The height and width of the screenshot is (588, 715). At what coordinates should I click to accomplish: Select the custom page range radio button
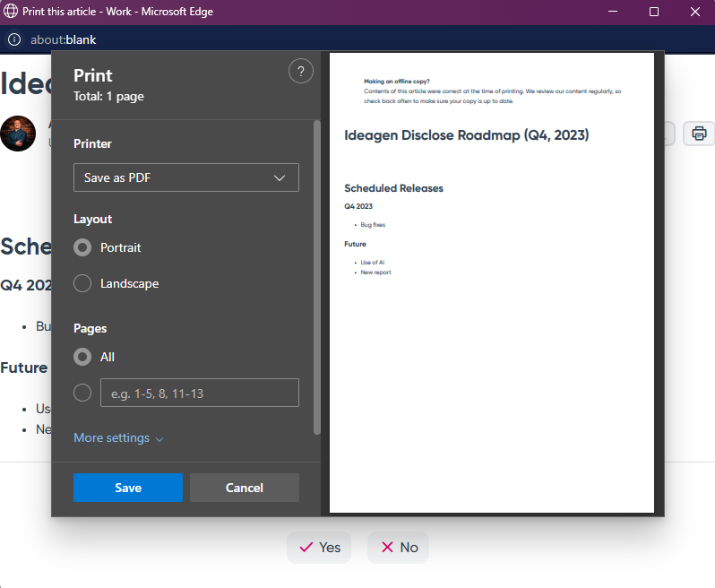[x=82, y=393]
